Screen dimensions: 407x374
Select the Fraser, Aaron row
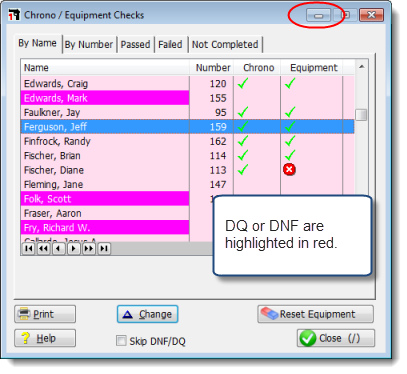(x=105, y=213)
